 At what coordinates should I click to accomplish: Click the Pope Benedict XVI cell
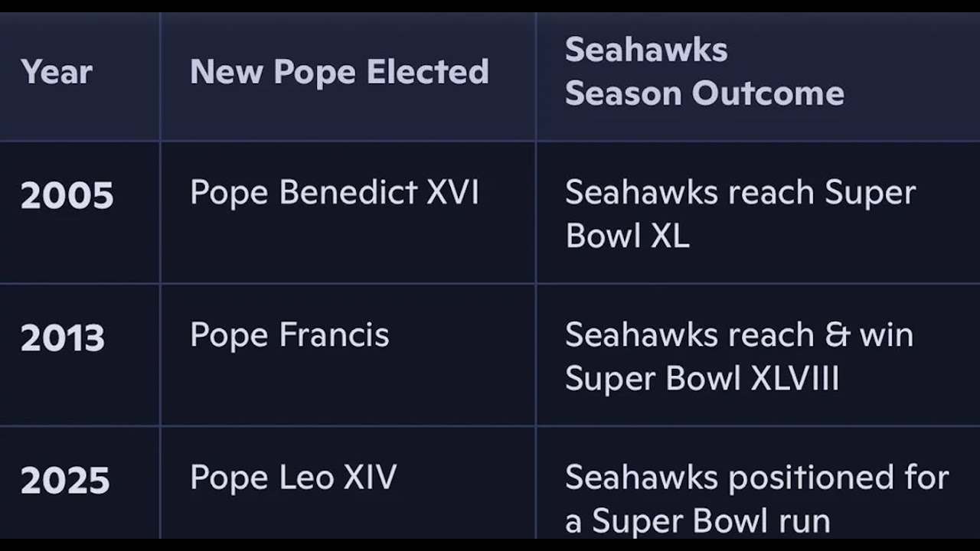point(334,193)
